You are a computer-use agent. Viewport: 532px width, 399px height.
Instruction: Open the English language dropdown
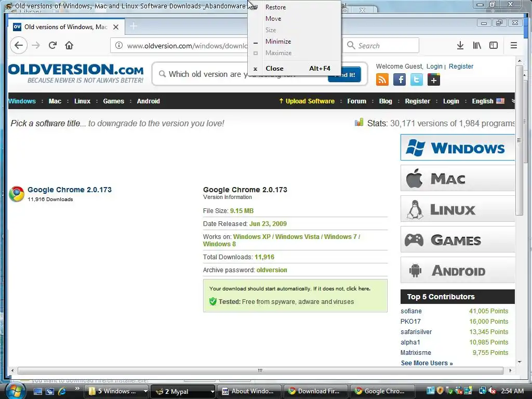point(488,101)
